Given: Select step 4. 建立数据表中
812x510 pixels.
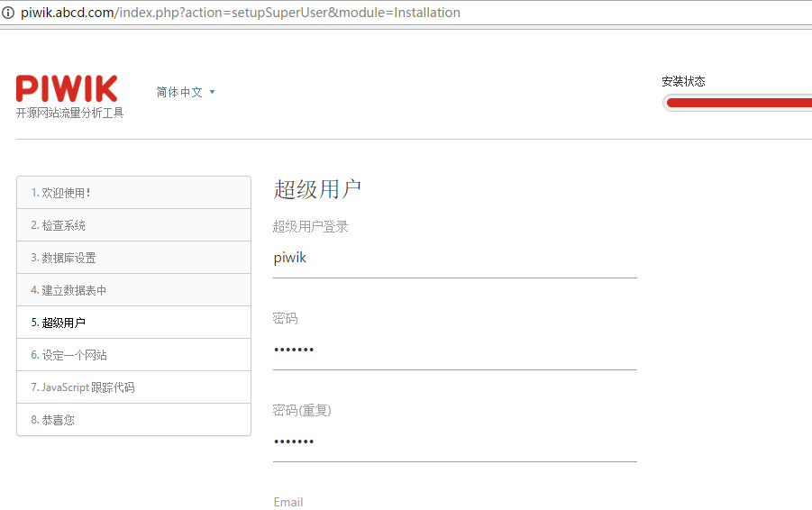Looking at the screenshot, I should coord(133,290).
